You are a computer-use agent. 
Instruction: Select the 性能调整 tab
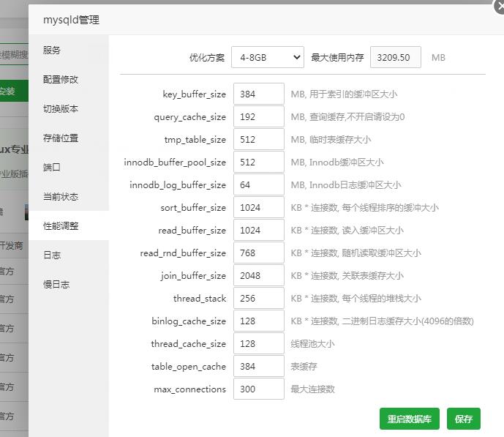(x=69, y=225)
